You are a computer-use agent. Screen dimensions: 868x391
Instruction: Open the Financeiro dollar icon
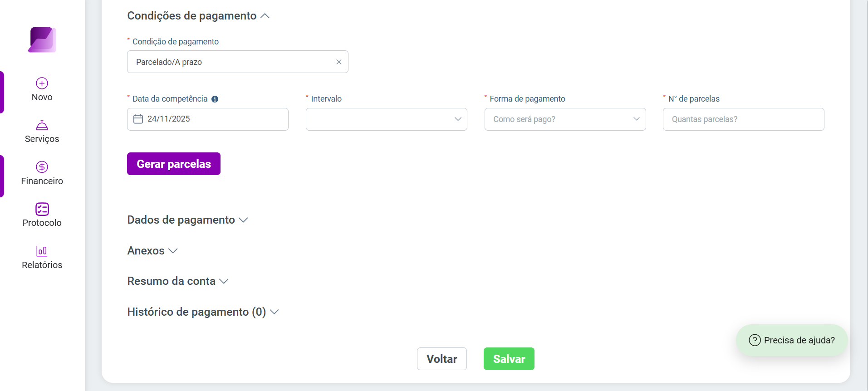pyautogui.click(x=42, y=167)
